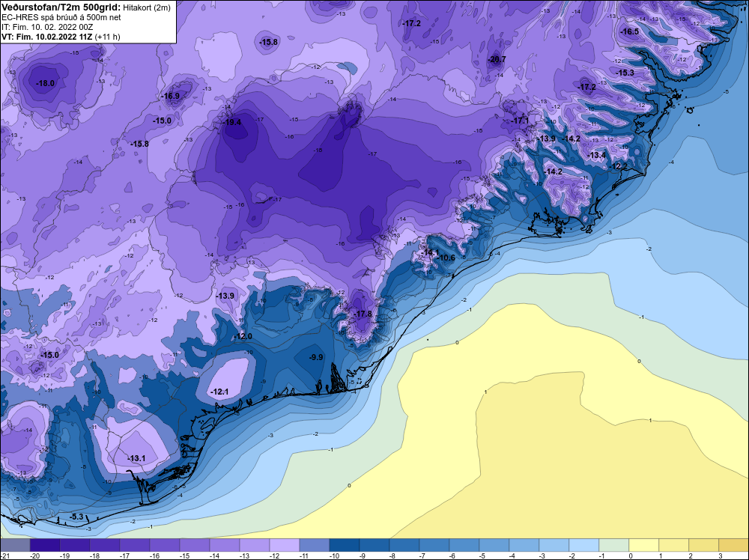Screen dimensions: 749x560
Task: Click the 'EC-HRES spá brúuð á 500m net' line
Action: pyautogui.click(x=61, y=18)
